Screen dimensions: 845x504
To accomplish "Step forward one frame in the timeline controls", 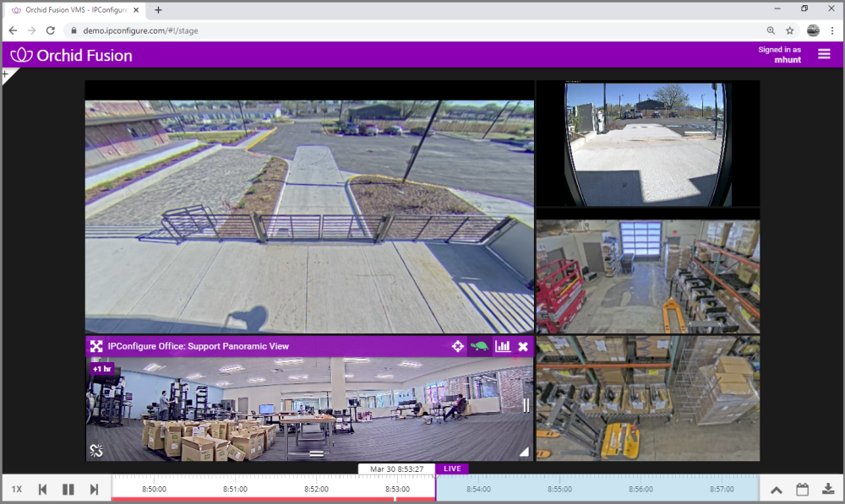I will (x=93, y=488).
